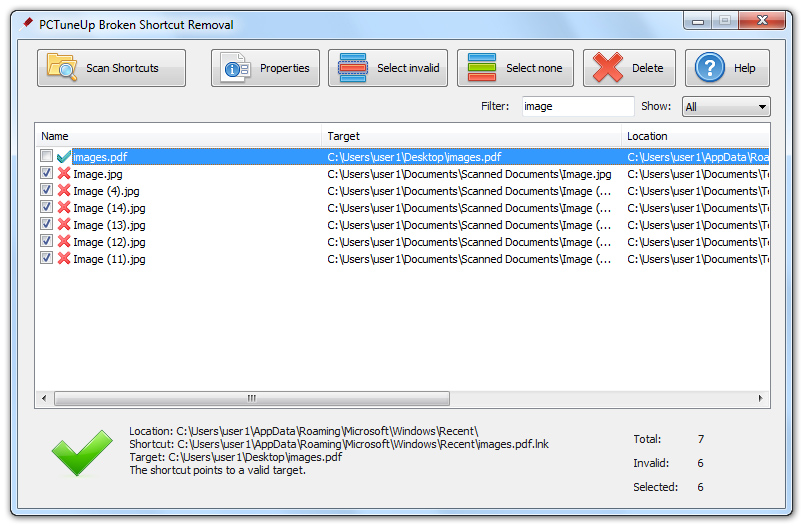Image resolution: width=803 pixels, height=526 pixels.
Task: Select the Image (11).jpg file name
Action: tap(109, 259)
